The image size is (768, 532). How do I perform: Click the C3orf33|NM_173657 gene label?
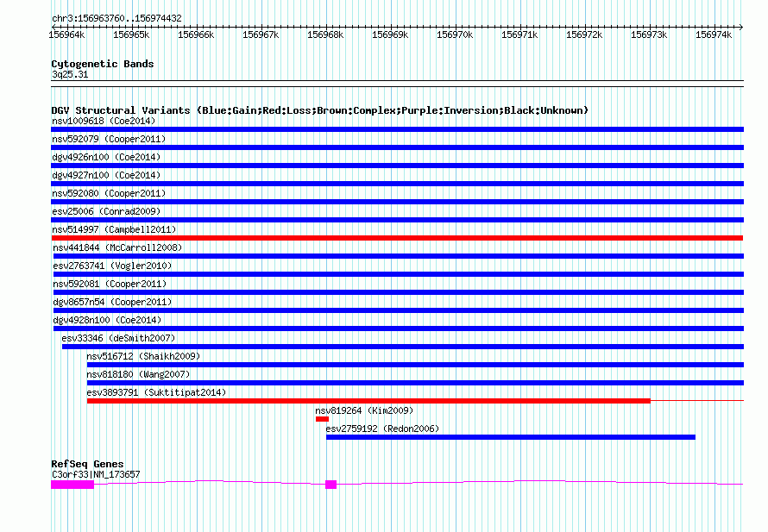tap(95, 474)
